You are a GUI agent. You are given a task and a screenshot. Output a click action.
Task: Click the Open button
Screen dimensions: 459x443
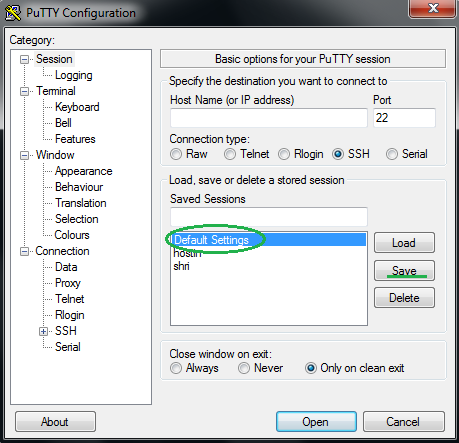coord(316,422)
